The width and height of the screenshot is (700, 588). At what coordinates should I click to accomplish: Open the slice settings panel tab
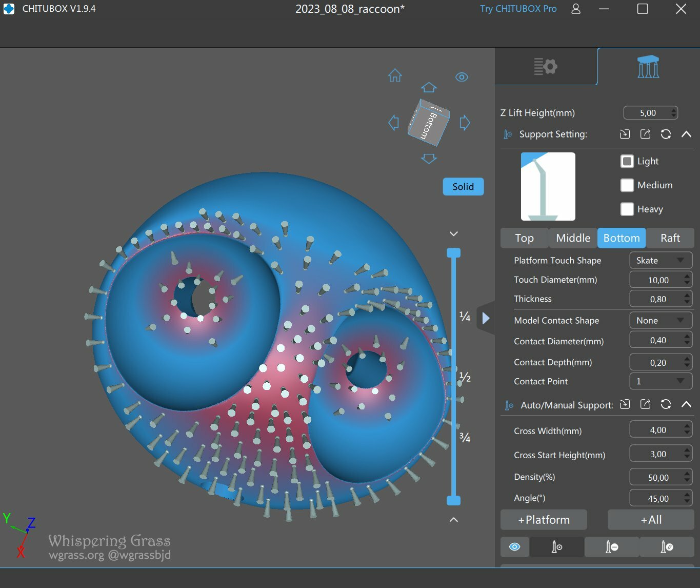pyautogui.click(x=546, y=67)
